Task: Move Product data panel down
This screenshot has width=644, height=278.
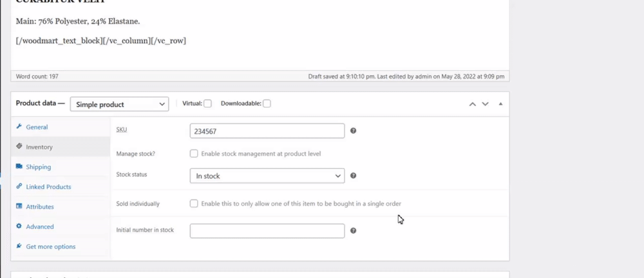Action: pos(486,104)
